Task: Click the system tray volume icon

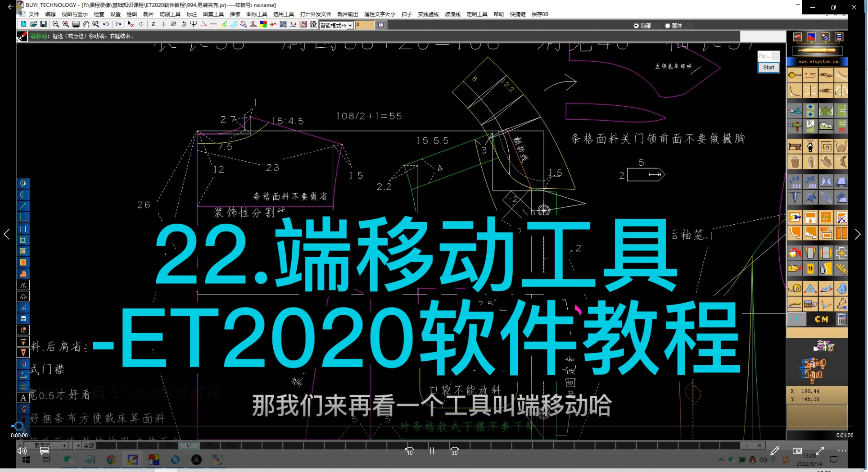Action: (x=763, y=460)
